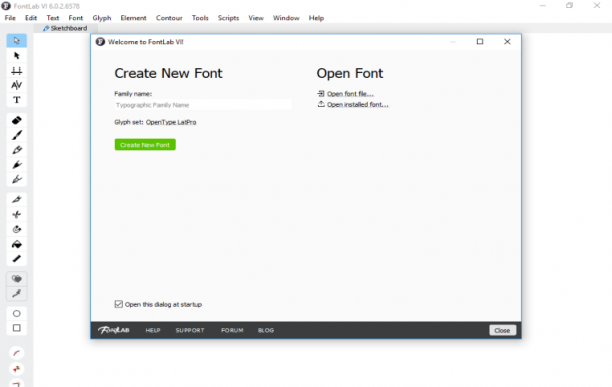The height and width of the screenshot is (387, 612).
Task: Select the Element tool (solid black arrow)
Action: [16, 55]
